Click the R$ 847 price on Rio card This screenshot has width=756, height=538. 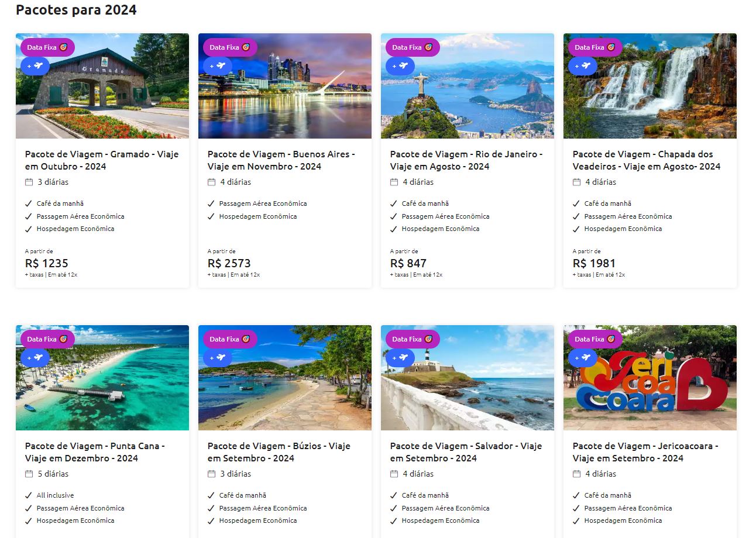(x=408, y=263)
